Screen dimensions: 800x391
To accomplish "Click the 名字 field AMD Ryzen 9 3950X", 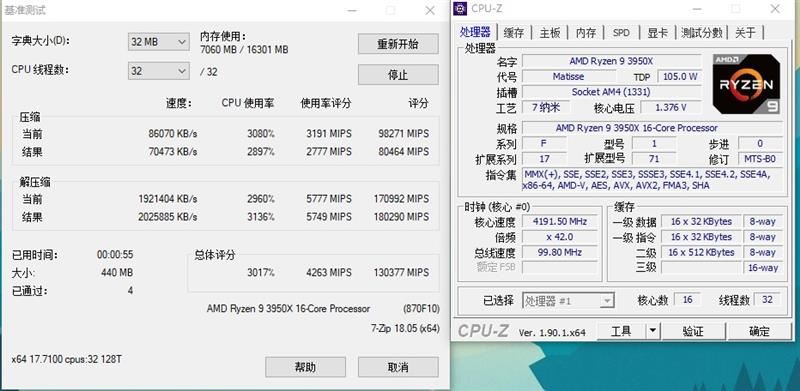I will (x=611, y=61).
